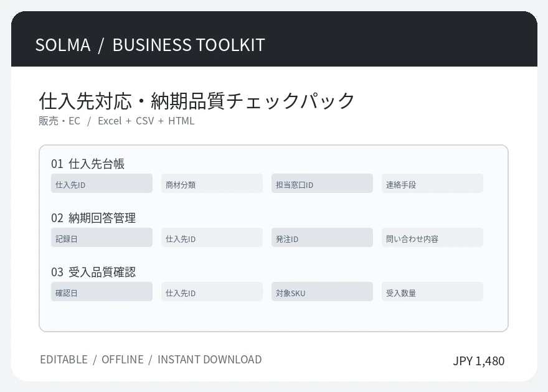
Task: Click the 仕入先ID field under 受入品質確認
Action: click(x=212, y=291)
